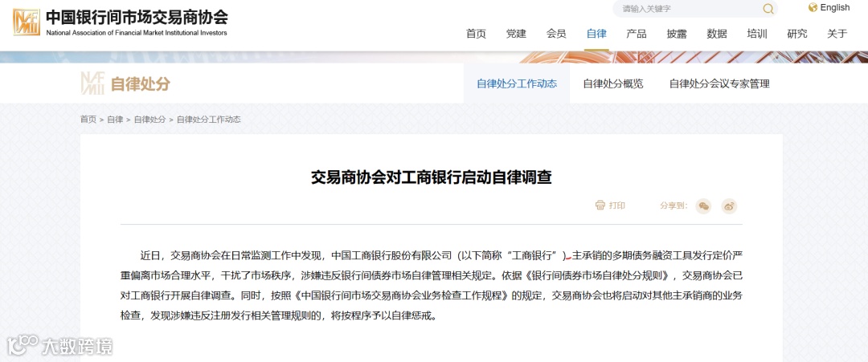868x362 pixels.
Task: Open the 产品 navigation menu
Action: tap(637, 34)
